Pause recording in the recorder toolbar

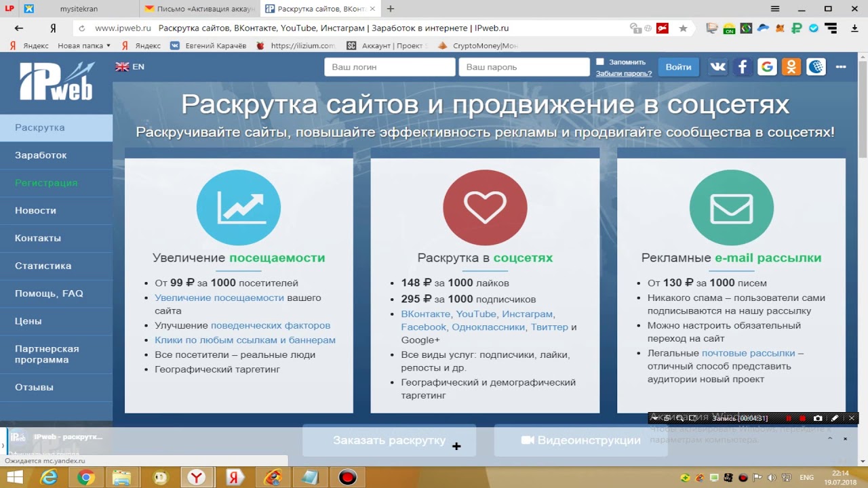tap(789, 418)
